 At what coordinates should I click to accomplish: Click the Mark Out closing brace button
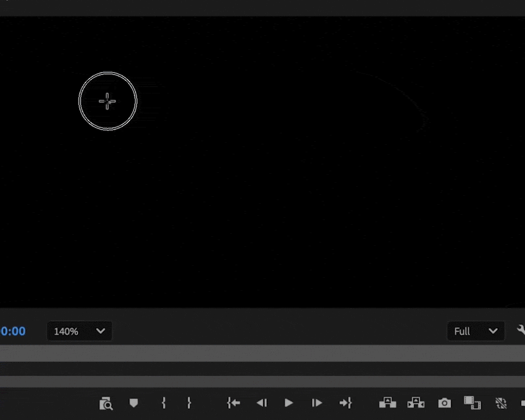189,403
